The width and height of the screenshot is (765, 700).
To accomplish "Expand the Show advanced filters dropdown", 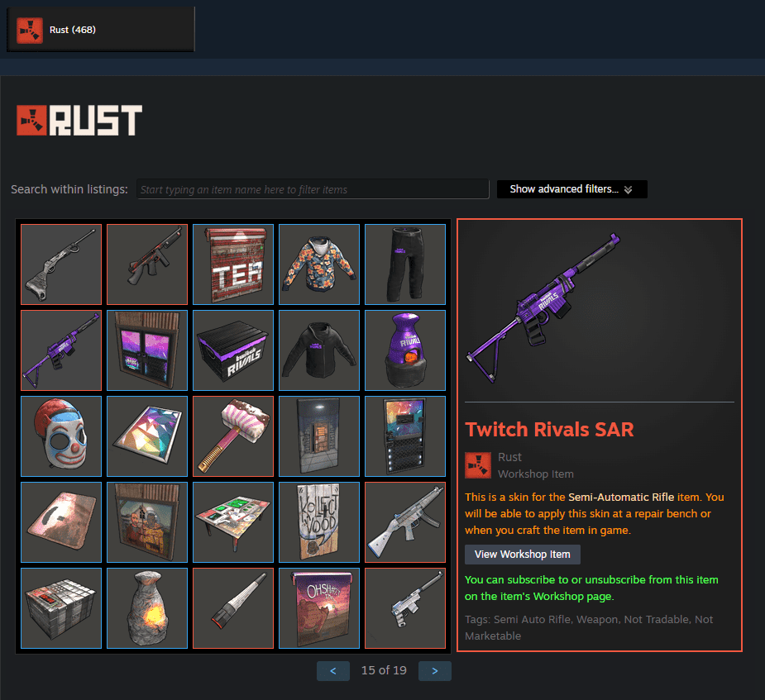I will (571, 189).
